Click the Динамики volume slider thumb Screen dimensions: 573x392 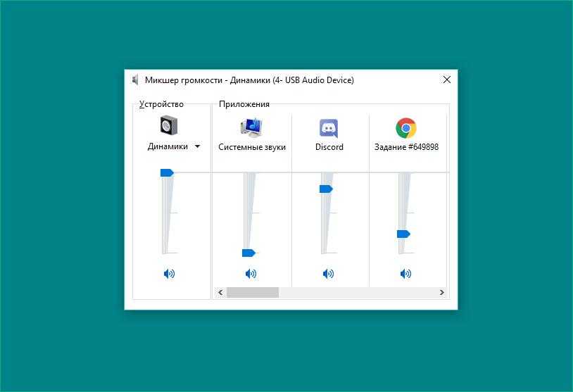167,172
